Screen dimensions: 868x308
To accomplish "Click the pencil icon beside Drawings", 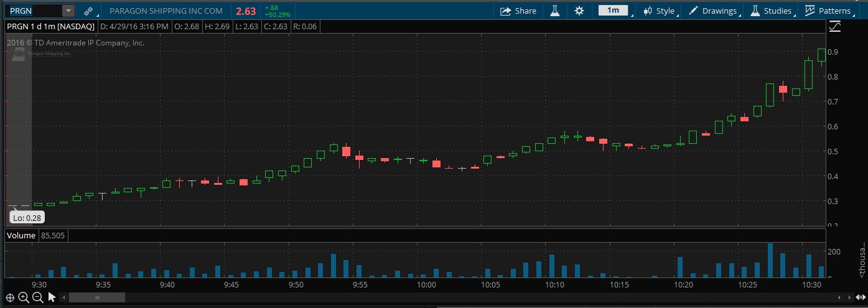I will coord(694,11).
